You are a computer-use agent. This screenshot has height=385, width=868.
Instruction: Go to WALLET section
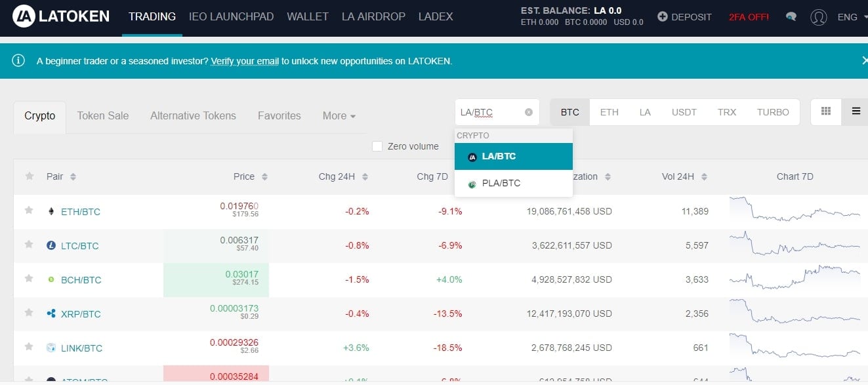pyautogui.click(x=308, y=16)
